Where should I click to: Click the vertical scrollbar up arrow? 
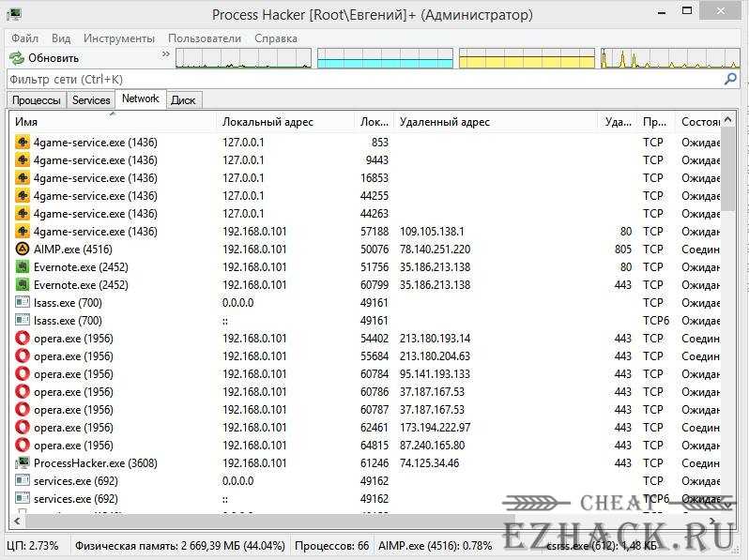pos(728,120)
